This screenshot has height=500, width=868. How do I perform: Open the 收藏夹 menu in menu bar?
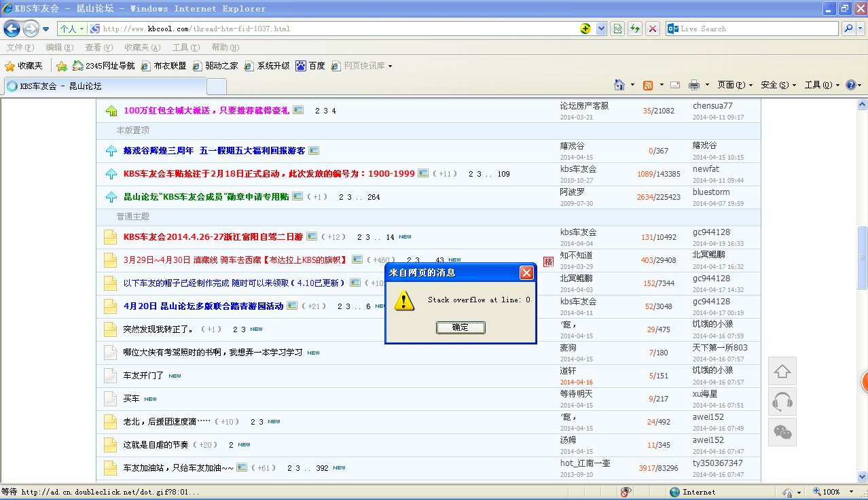click(x=142, y=48)
